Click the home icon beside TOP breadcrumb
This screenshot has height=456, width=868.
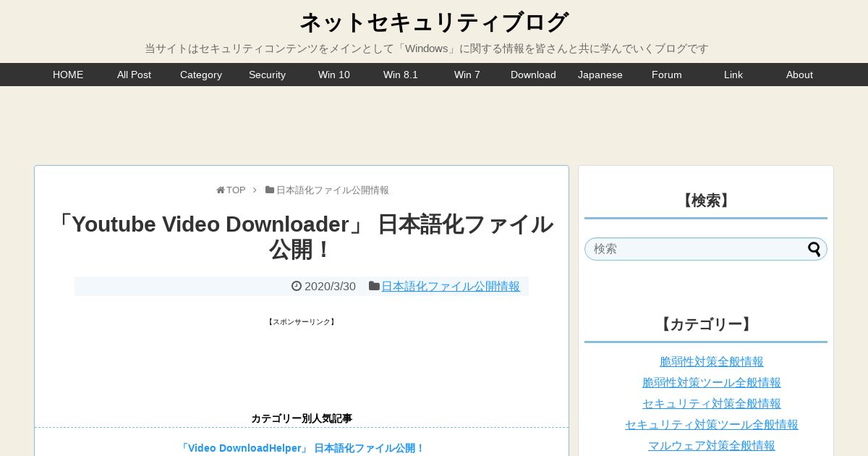221,190
